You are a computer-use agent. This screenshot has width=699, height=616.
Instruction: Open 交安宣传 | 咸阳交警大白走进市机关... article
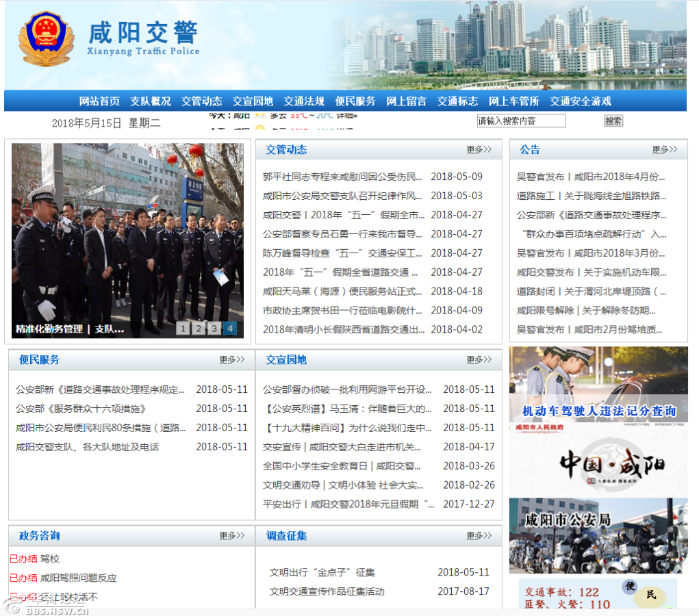[x=342, y=447]
